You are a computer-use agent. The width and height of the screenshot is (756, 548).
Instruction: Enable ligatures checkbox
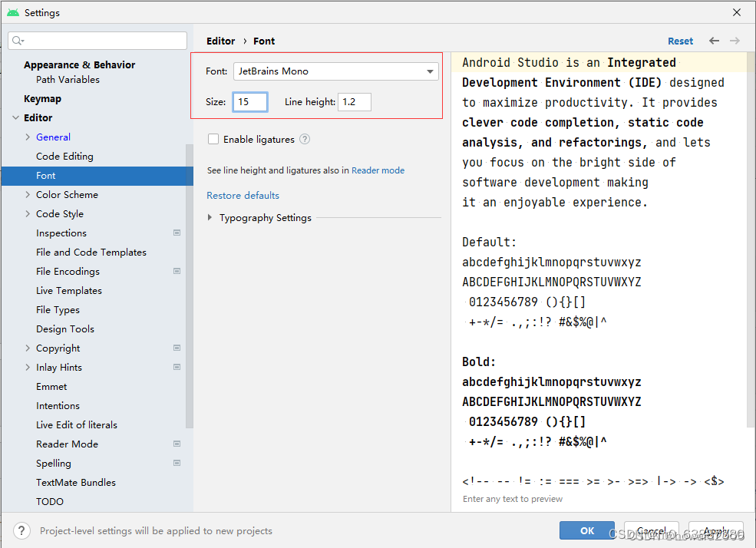click(x=213, y=139)
